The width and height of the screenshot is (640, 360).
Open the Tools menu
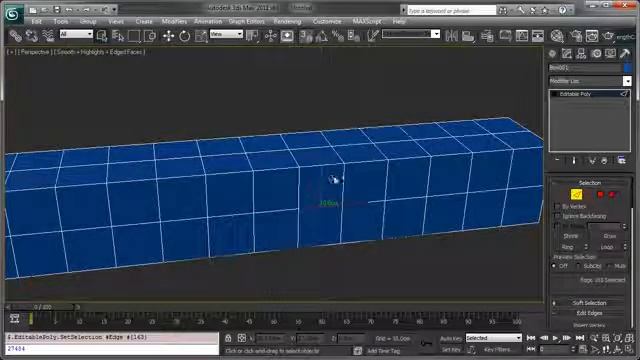(x=60, y=21)
